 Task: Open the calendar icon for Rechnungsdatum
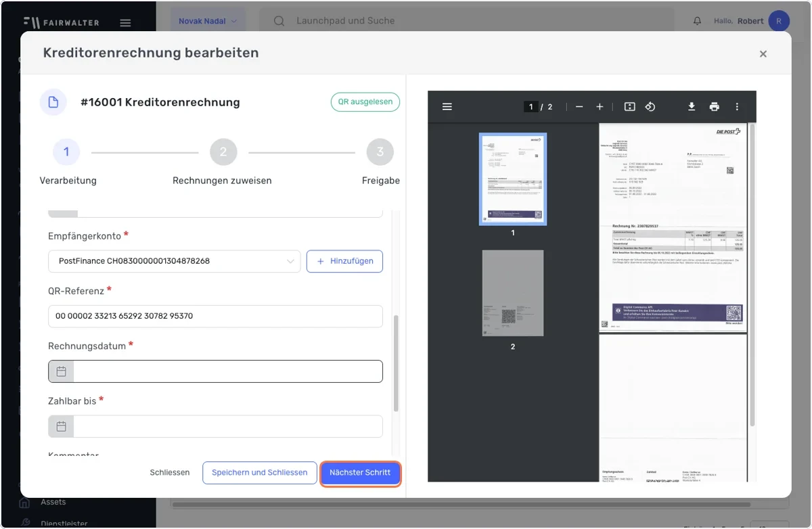(x=61, y=371)
